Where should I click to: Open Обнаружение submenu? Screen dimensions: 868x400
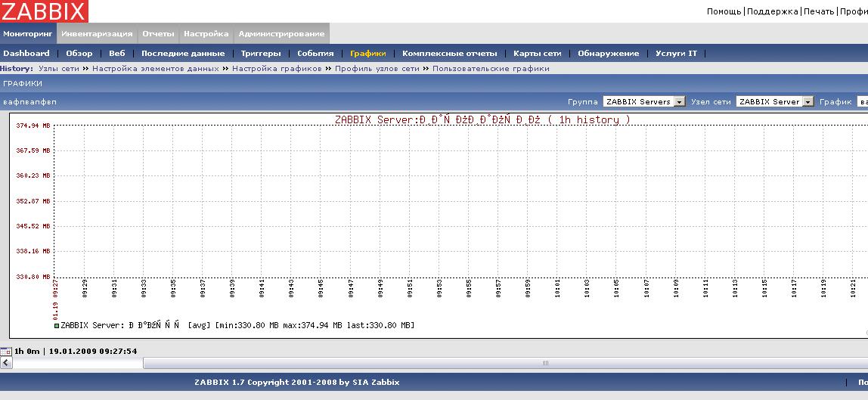point(609,54)
